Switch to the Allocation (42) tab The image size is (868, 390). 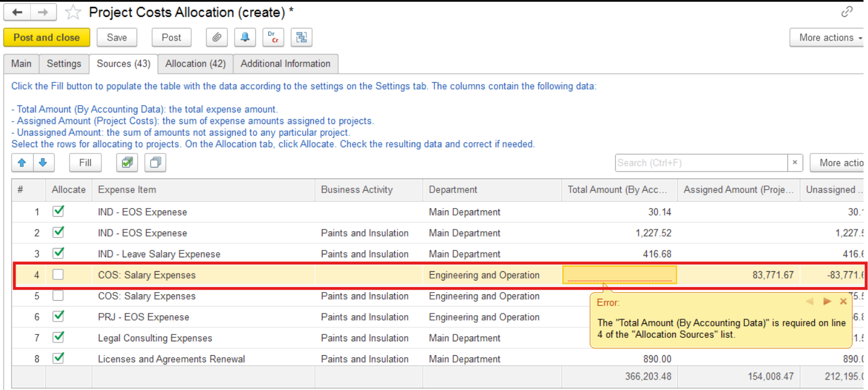pos(195,64)
